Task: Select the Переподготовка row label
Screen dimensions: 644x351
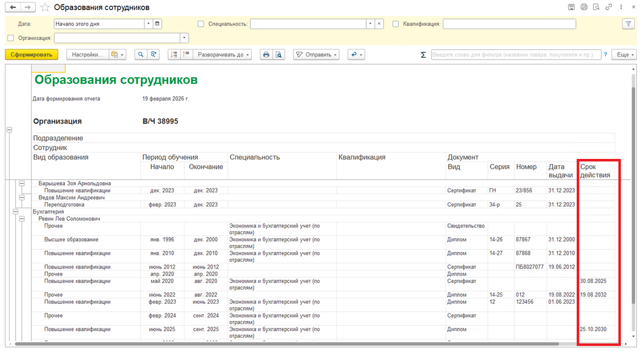Action: pos(64,205)
